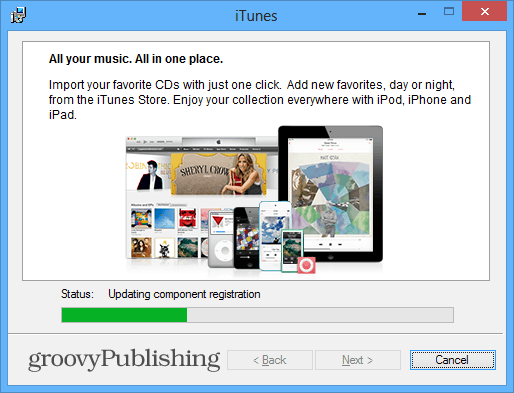
Task: Click heading "All your music. All in one place."
Action: [x=136, y=59]
